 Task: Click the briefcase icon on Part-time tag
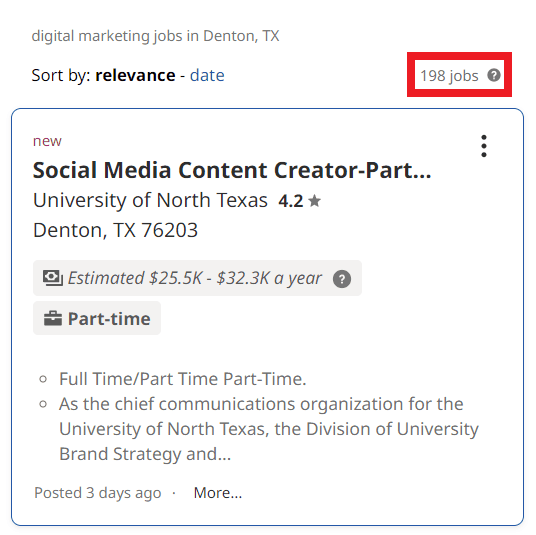click(53, 319)
